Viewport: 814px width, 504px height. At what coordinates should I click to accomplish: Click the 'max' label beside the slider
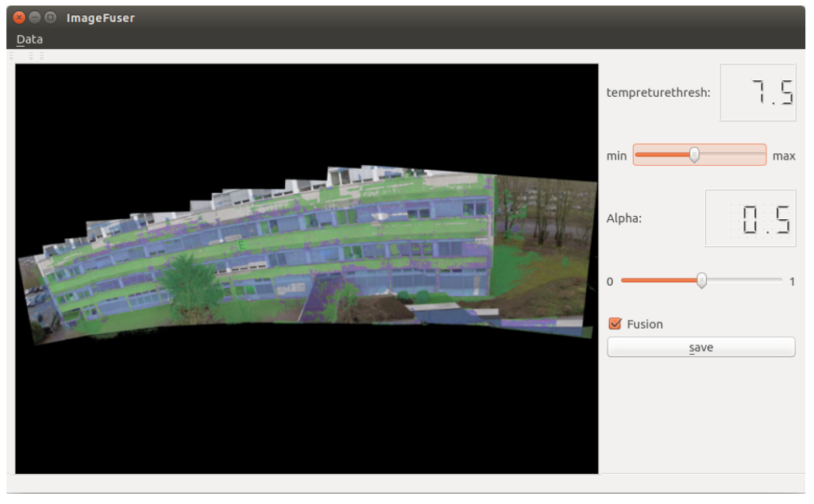click(784, 156)
